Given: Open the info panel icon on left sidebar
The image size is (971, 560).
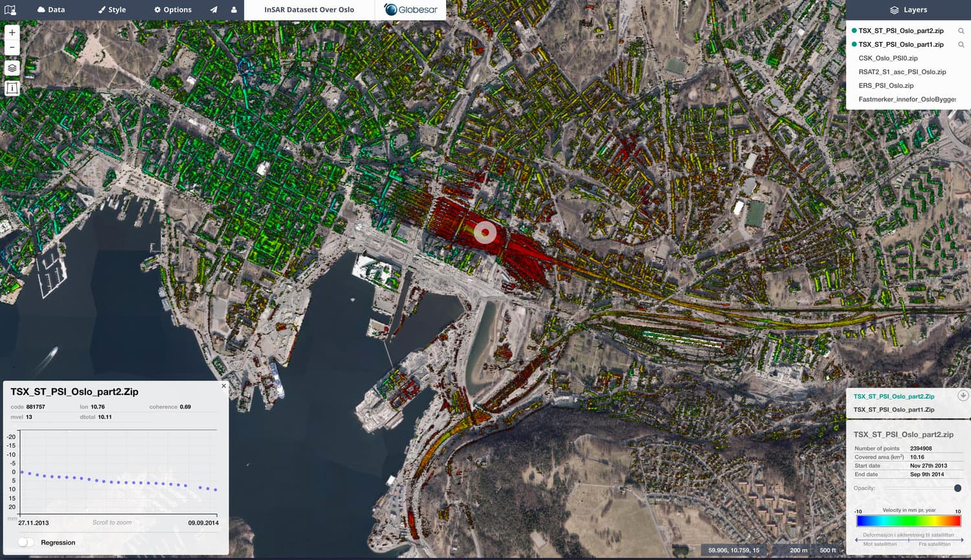Looking at the screenshot, I should 11,88.
